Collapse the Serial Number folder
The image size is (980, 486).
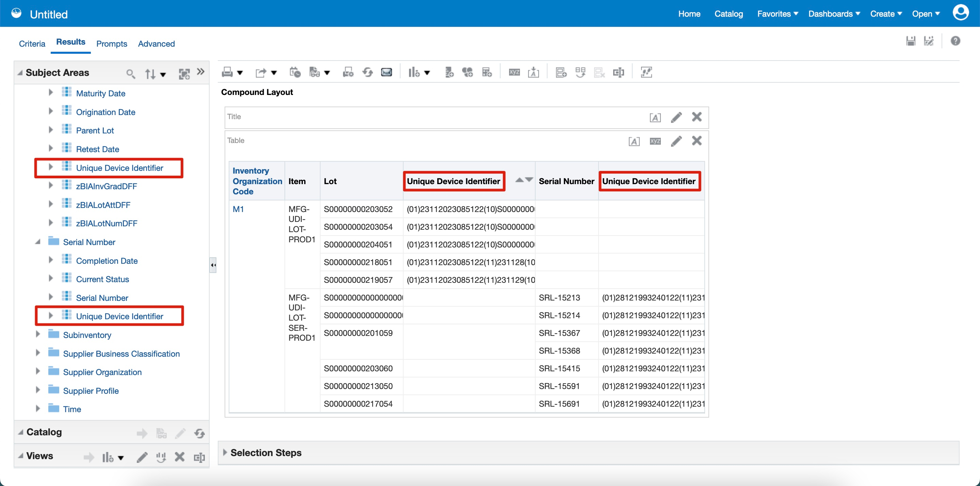click(38, 242)
